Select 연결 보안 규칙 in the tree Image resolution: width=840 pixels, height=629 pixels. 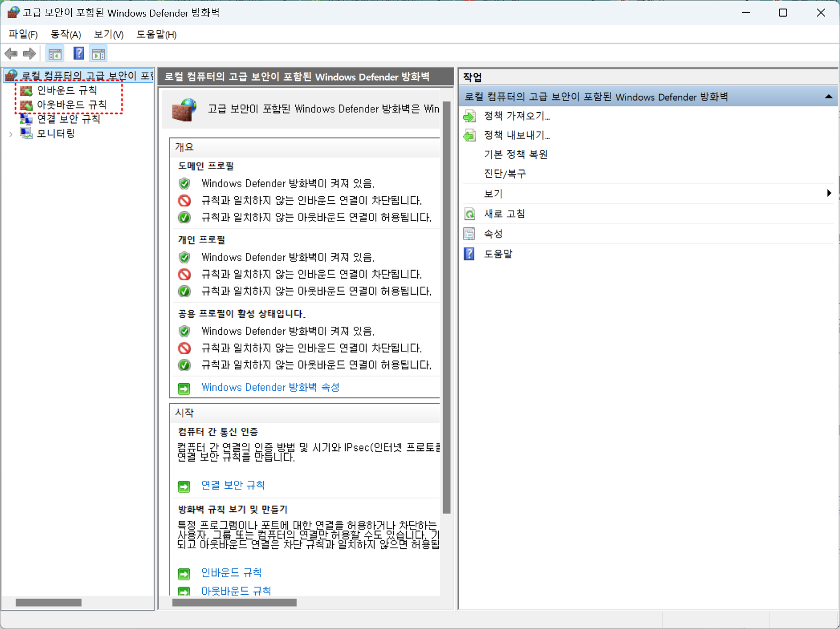(x=68, y=119)
